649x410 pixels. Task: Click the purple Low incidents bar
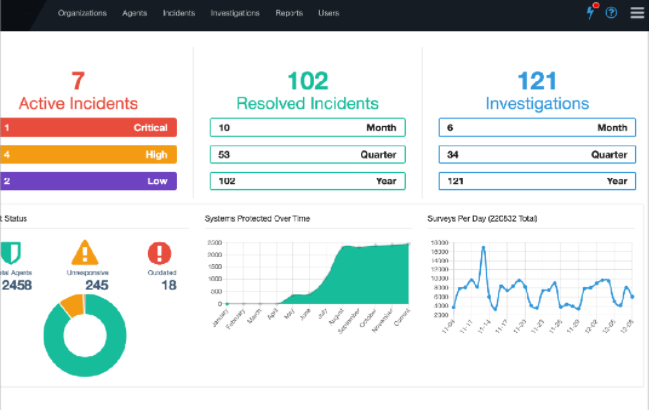(89, 181)
